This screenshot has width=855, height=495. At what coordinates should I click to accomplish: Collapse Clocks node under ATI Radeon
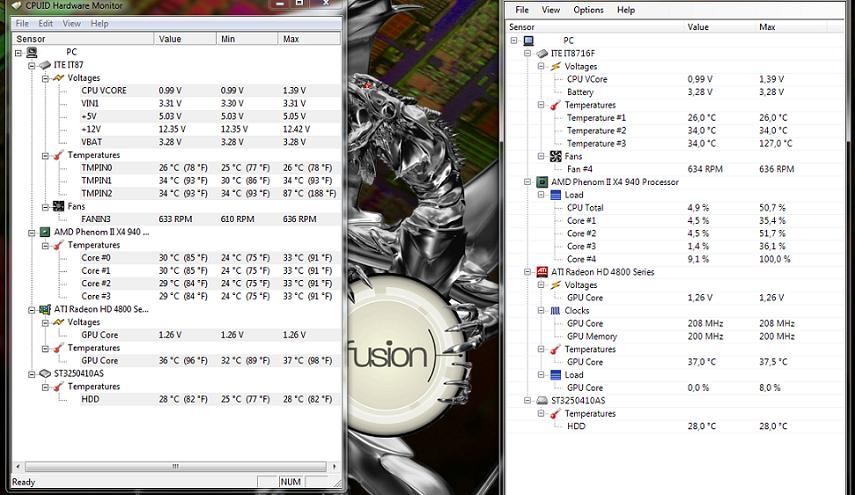541,311
